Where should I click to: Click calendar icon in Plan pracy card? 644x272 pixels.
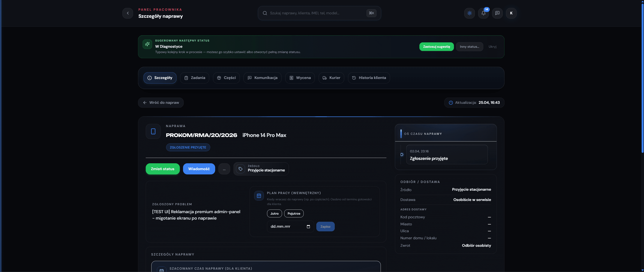pos(259,196)
